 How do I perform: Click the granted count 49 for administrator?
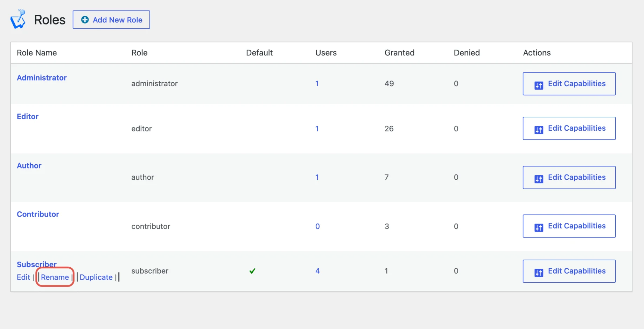pyautogui.click(x=389, y=83)
